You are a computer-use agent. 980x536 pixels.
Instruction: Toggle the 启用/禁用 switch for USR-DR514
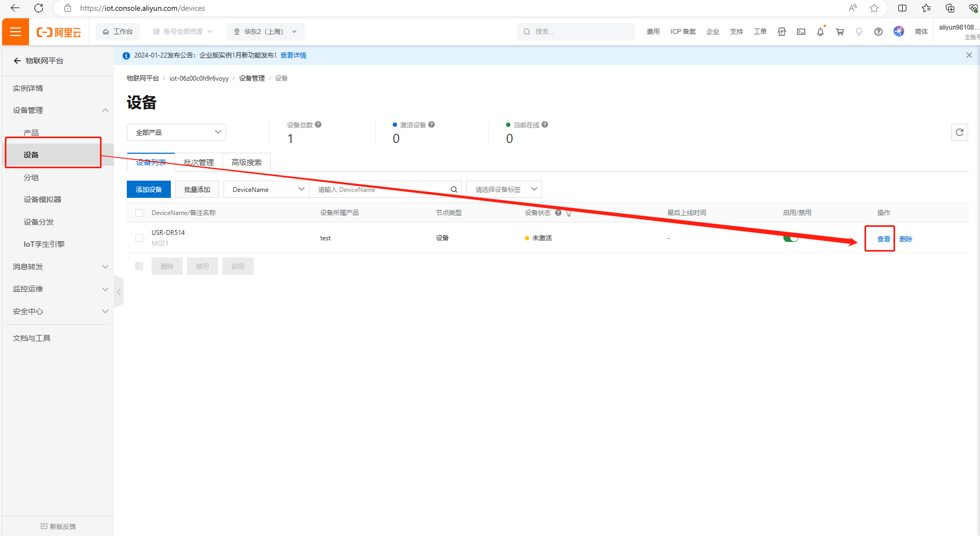pyautogui.click(x=791, y=238)
